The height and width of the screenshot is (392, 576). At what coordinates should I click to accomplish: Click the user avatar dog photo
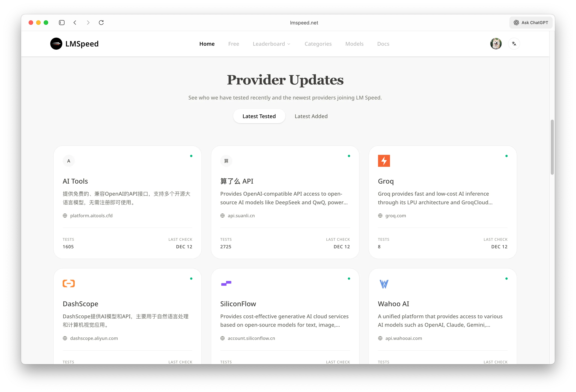click(496, 44)
